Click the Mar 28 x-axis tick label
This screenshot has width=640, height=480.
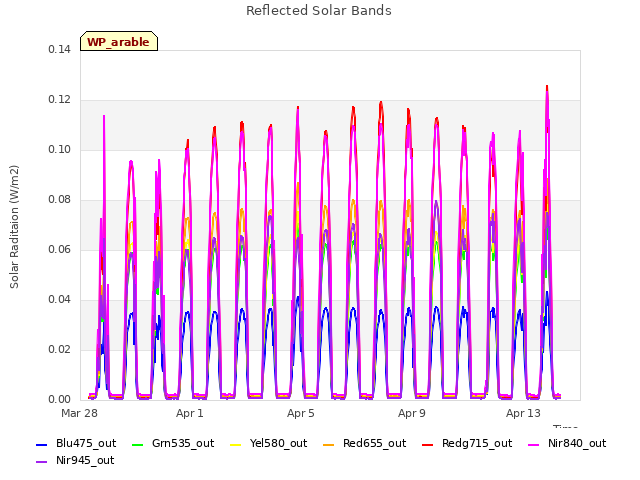click(x=79, y=413)
